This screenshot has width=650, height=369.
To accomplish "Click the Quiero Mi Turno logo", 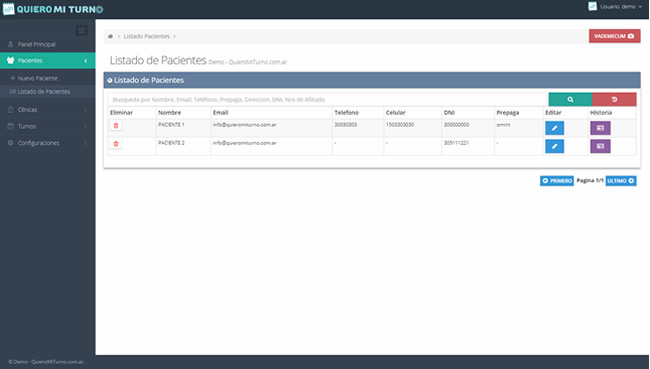I will tap(53, 9).
